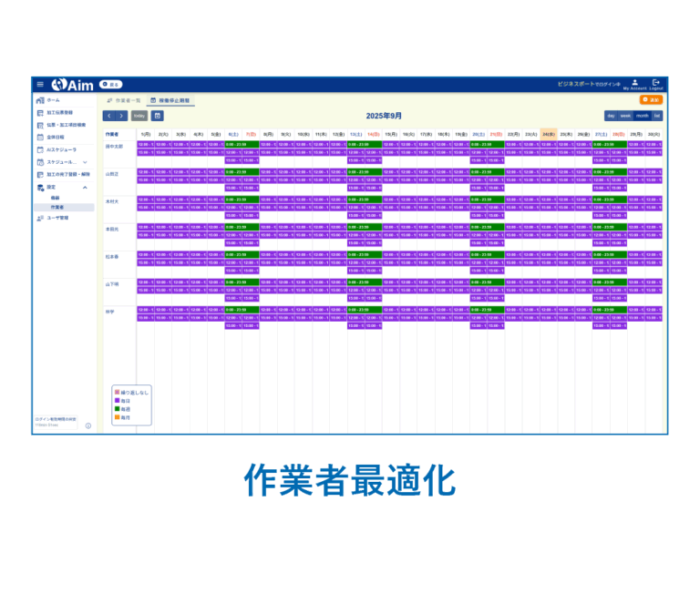Open the hamburger menu icon
The height and width of the screenshot is (594, 700).
(x=40, y=84)
